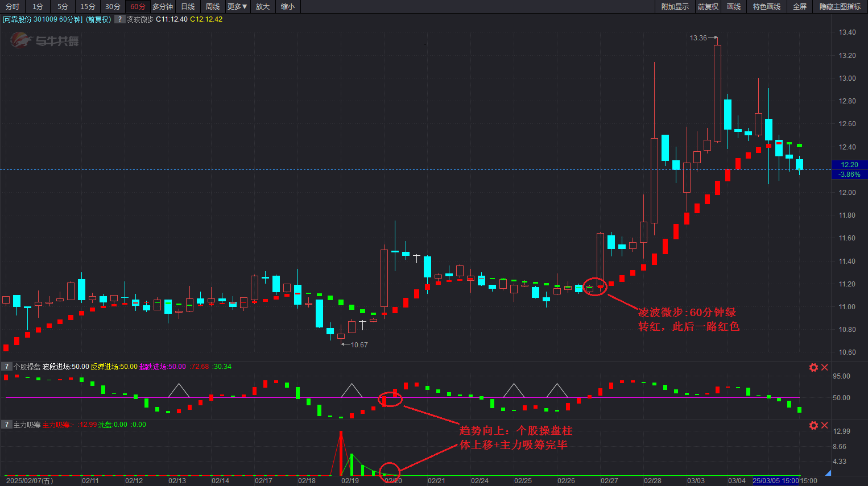
Task: Switch to 分时 intraday chart tab
Action: (13, 7)
